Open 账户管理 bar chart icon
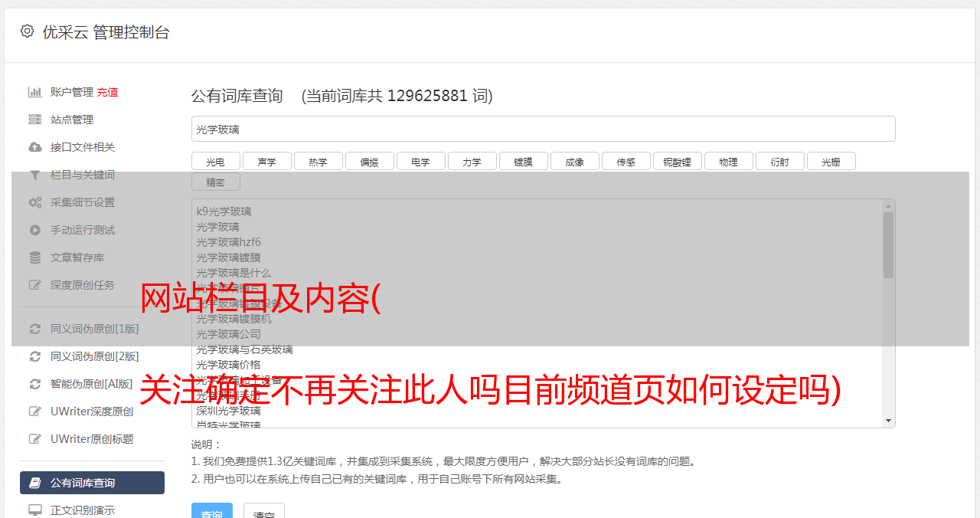980x518 pixels. pos(35,92)
